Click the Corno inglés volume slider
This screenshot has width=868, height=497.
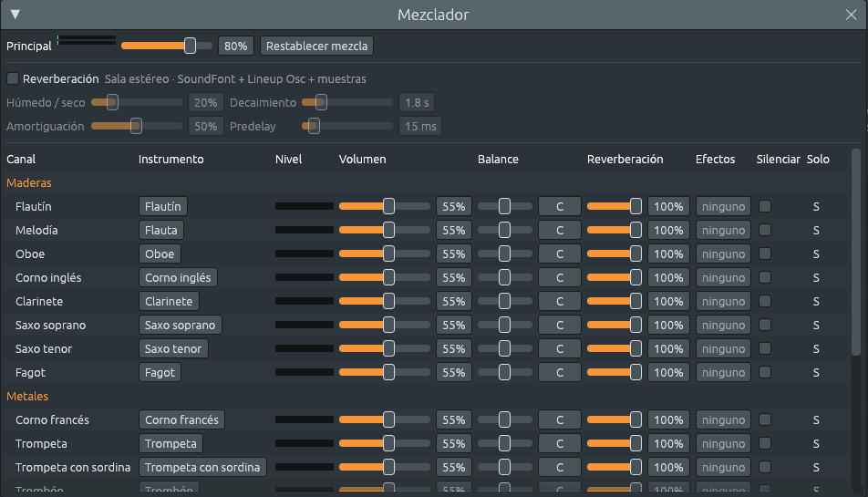[384, 278]
